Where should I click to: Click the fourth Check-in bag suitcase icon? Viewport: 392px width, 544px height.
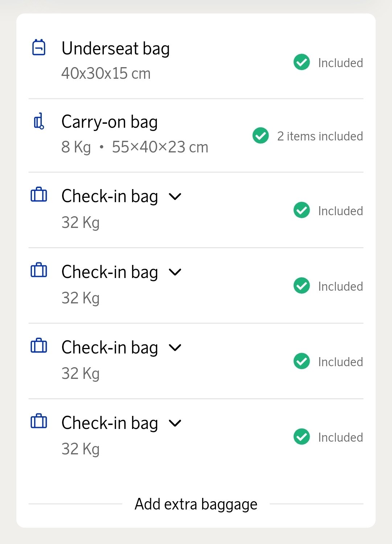pos(39,421)
